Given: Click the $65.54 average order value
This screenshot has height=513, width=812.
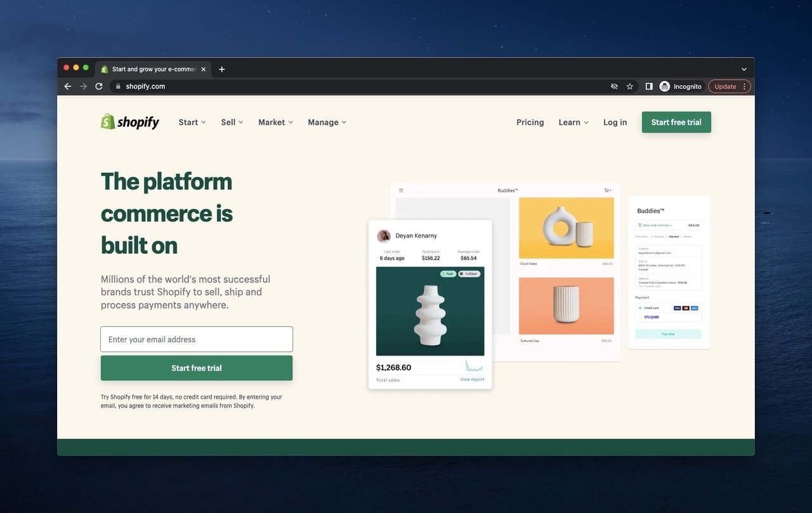Looking at the screenshot, I should (469, 258).
